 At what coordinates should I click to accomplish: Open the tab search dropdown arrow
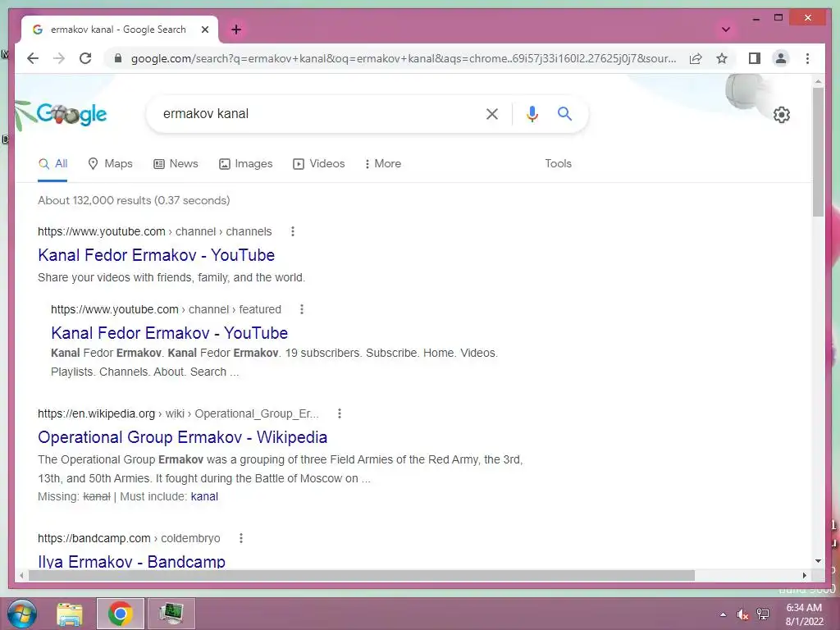pos(726,30)
